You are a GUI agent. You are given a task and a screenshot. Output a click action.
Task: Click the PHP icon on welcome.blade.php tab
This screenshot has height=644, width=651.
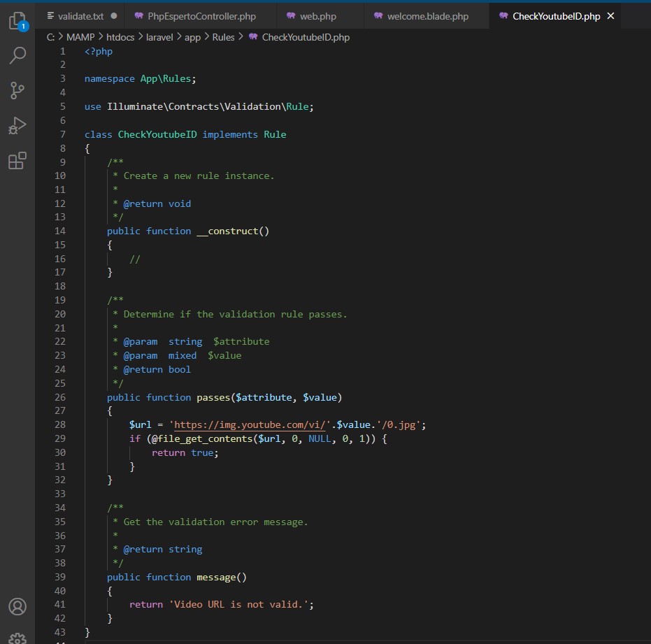pos(378,16)
